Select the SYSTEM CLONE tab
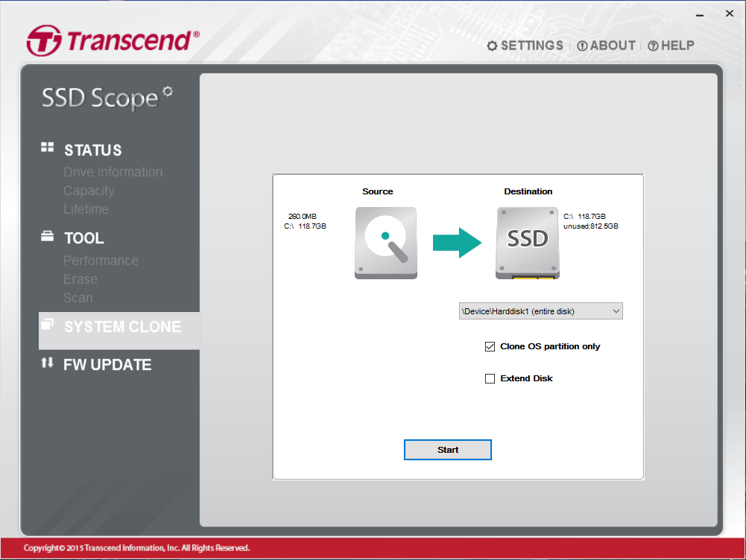The width and height of the screenshot is (746, 560). tap(122, 327)
